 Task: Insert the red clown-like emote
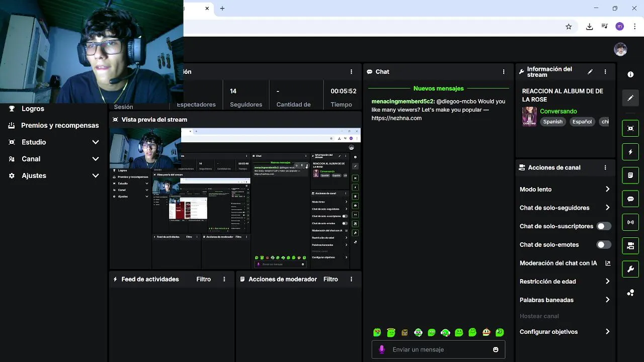[486, 332]
